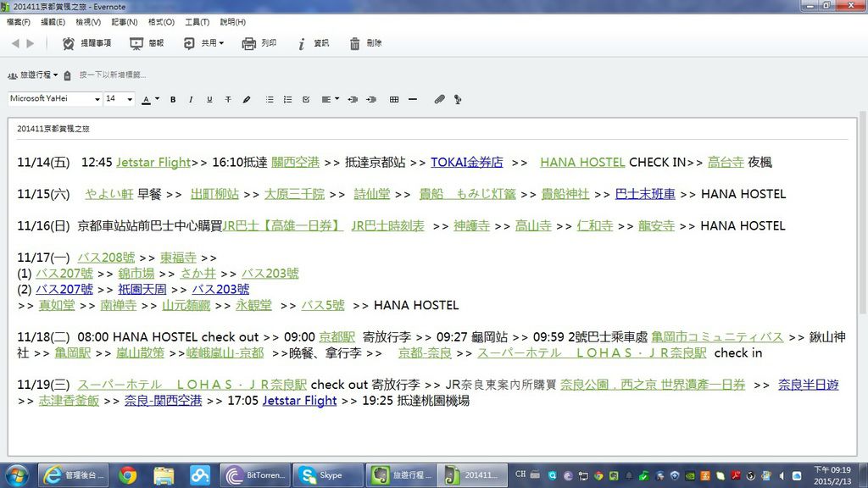Expand the 共用 sharing dropdown
This screenshot has width=868, height=488.
[208, 43]
